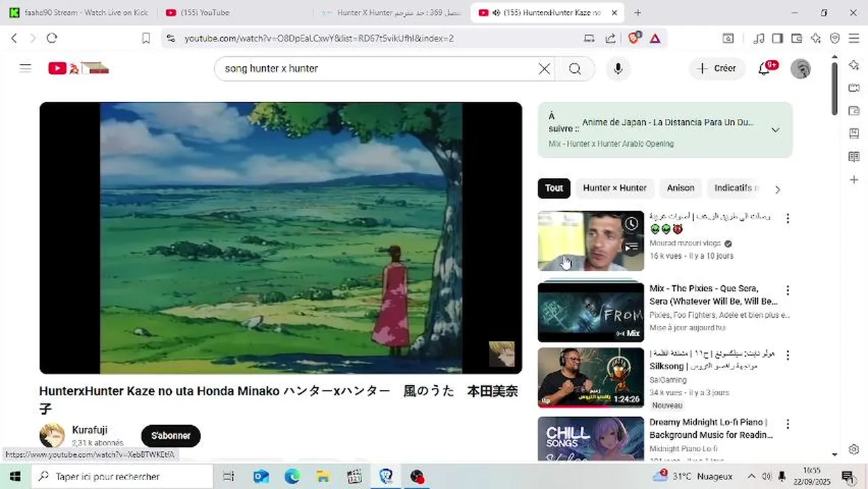The width and height of the screenshot is (868, 489).
Task: Reload the current page
Action: coord(52,39)
